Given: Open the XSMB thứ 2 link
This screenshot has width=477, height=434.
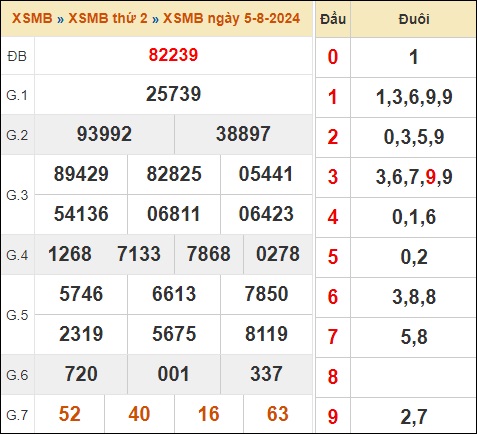Looking at the screenshot, I should 108,18.
